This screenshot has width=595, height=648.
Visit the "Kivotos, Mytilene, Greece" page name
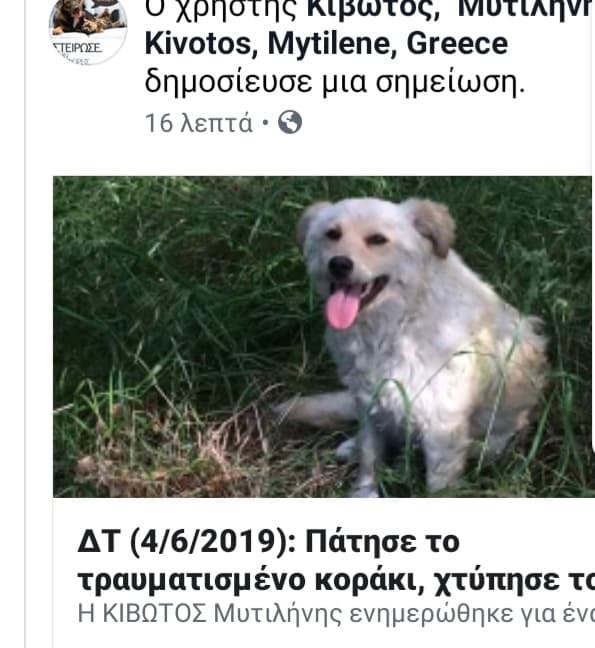click(326, 43)
